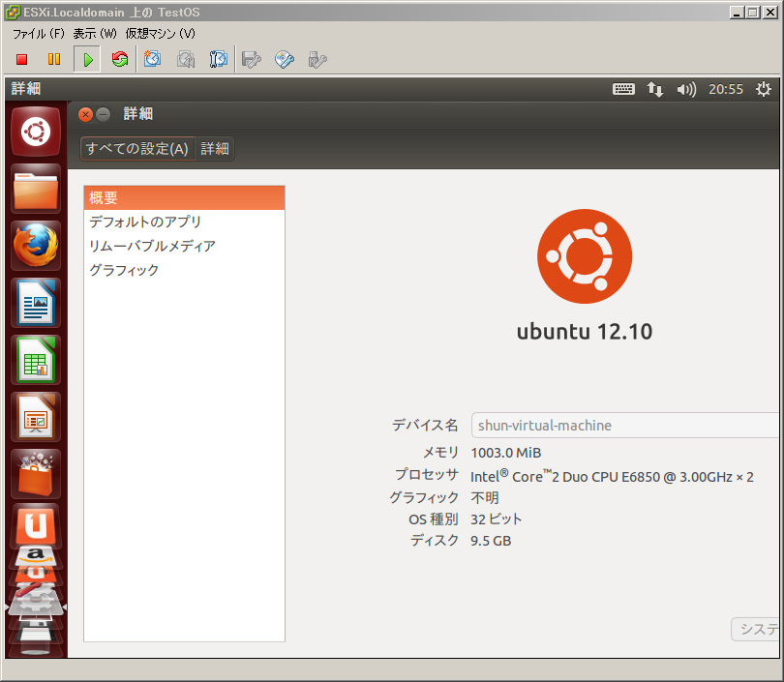Click the "メモリ" label

(x=440, y=453)
